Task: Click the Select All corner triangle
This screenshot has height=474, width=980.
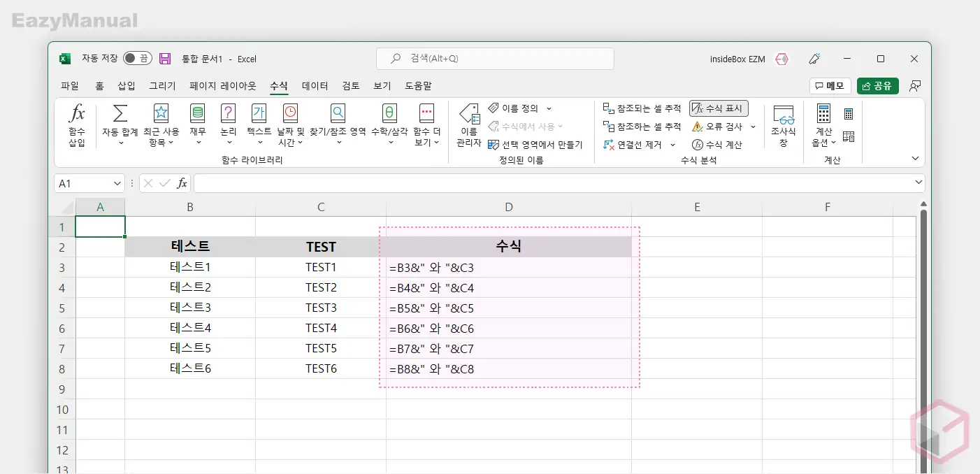Action: pos(66,208)
